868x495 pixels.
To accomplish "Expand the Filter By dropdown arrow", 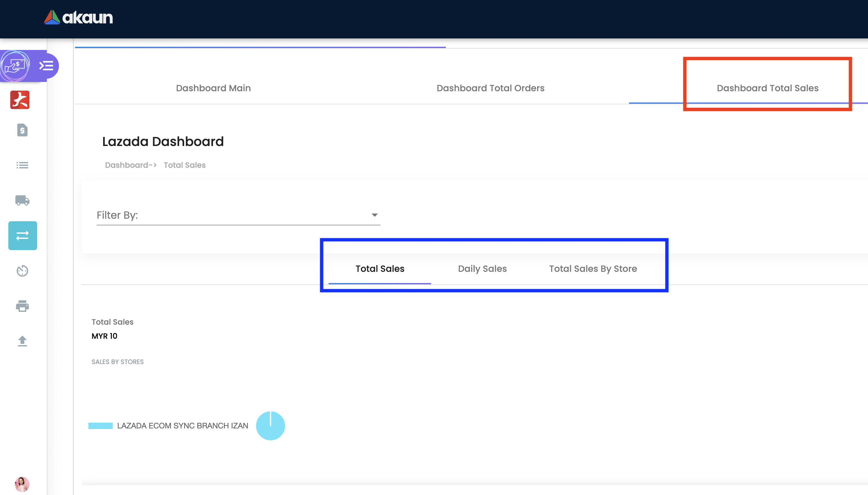I will pos(374,215).
